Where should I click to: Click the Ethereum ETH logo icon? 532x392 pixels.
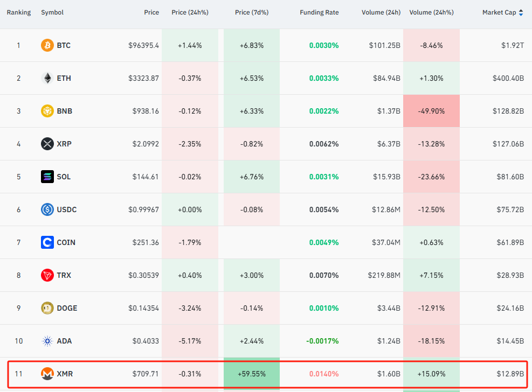click(47, 78)
